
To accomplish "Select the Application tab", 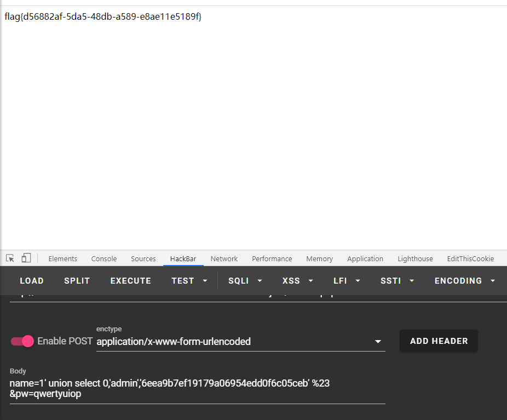I will (x=365, y=258).
